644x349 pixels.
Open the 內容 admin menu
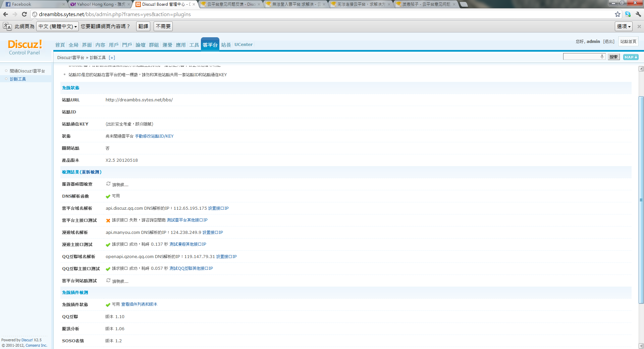point(100,45)
